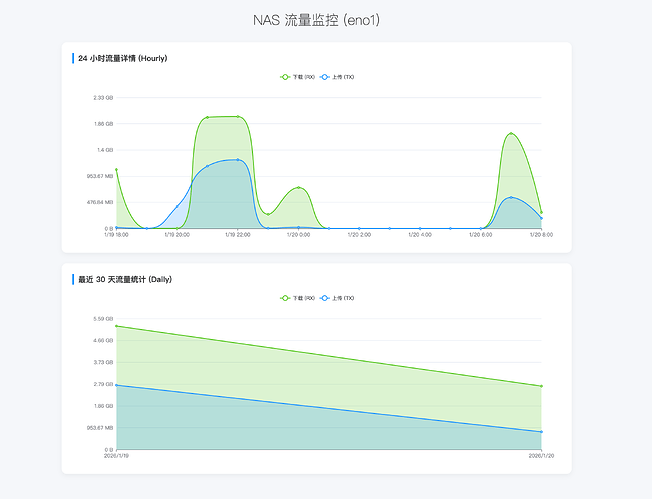The height and width of the screenshot is (499, 652).
Task: Click the 1.4 GB y-axis label
Action: [x=105, y=150]
